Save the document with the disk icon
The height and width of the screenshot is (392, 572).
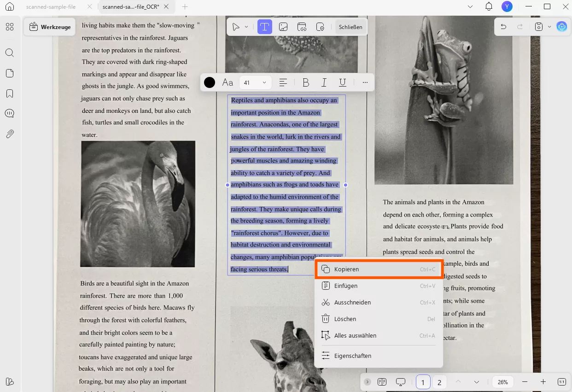(539, 27)
